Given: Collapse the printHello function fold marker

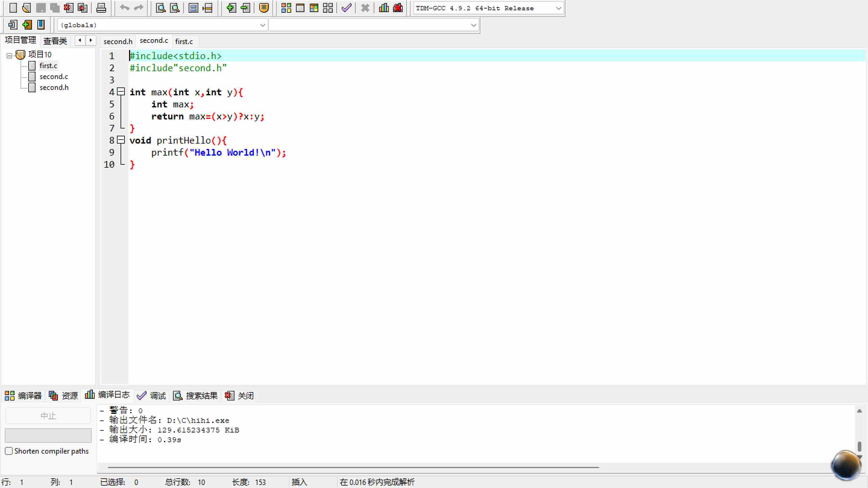Looking at the screenshot, I should 121,140.
